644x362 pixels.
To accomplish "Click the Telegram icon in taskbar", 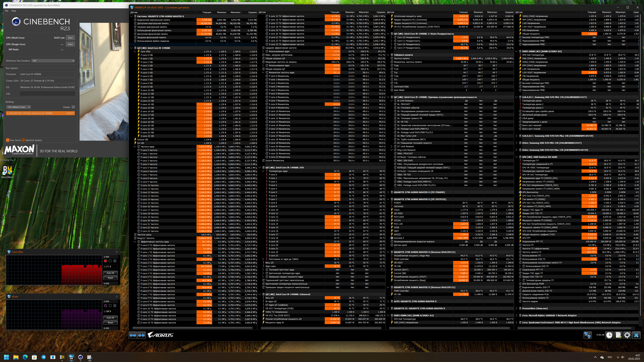I will pyautogui.click(x=43, y=357).
